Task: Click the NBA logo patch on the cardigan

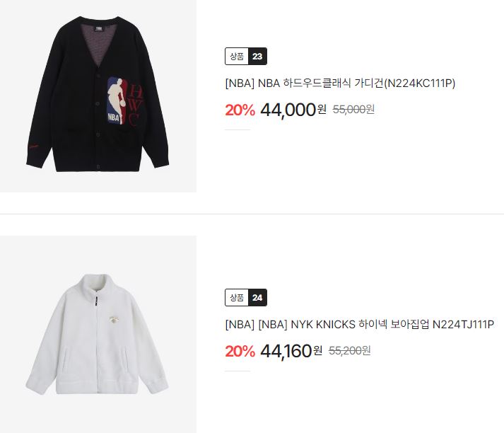Action: pyautogui.click(x=116, y=100)
